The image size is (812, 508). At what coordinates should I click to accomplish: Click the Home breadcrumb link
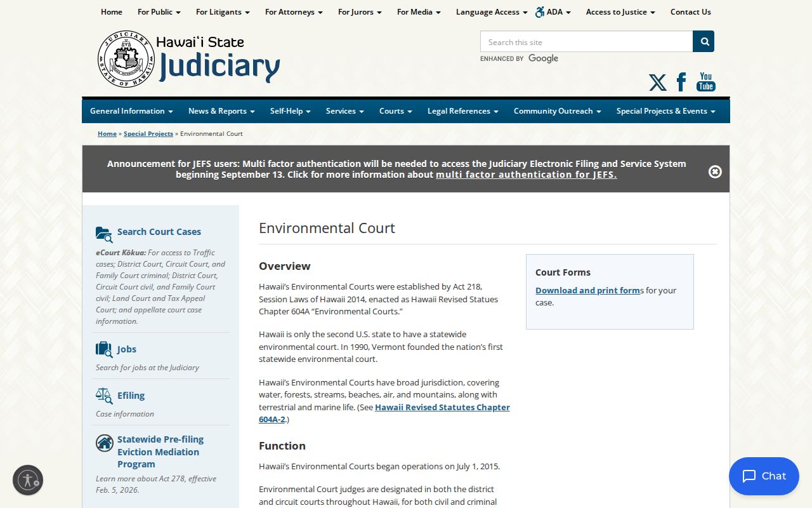[107, 134]
